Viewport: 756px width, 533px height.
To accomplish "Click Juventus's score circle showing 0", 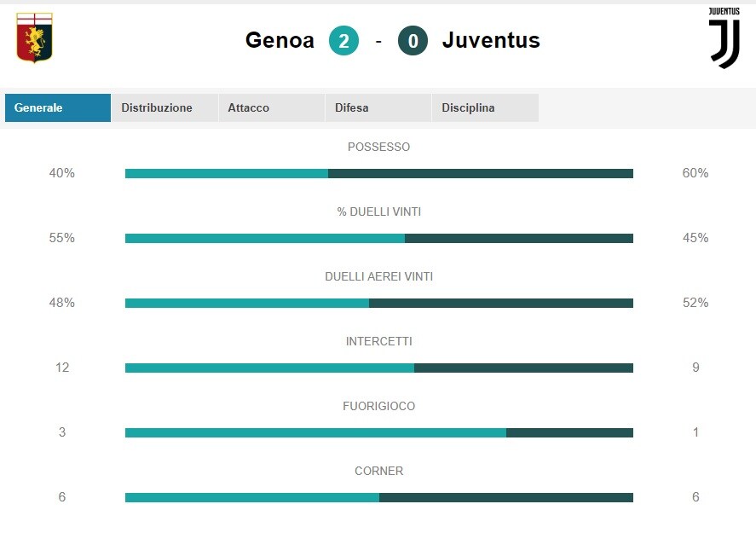I will tap(413, 41).
